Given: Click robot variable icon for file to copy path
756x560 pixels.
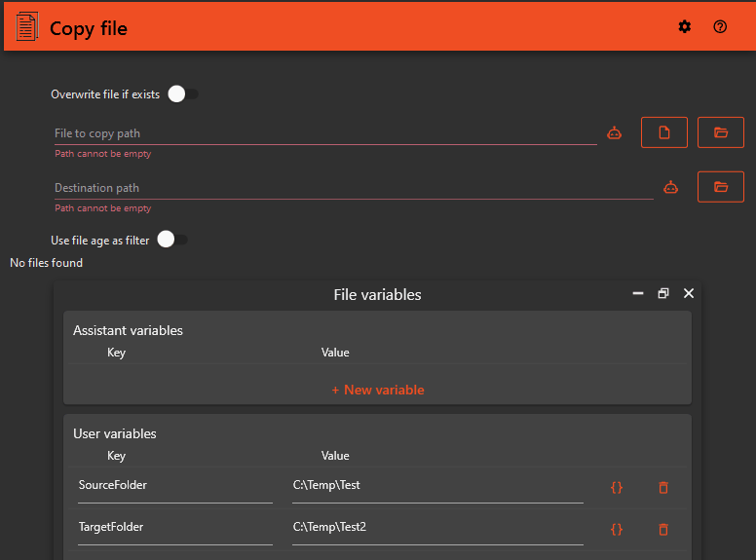Looking at the screenshot, I should pyautogui.click(x=615, y=133).
